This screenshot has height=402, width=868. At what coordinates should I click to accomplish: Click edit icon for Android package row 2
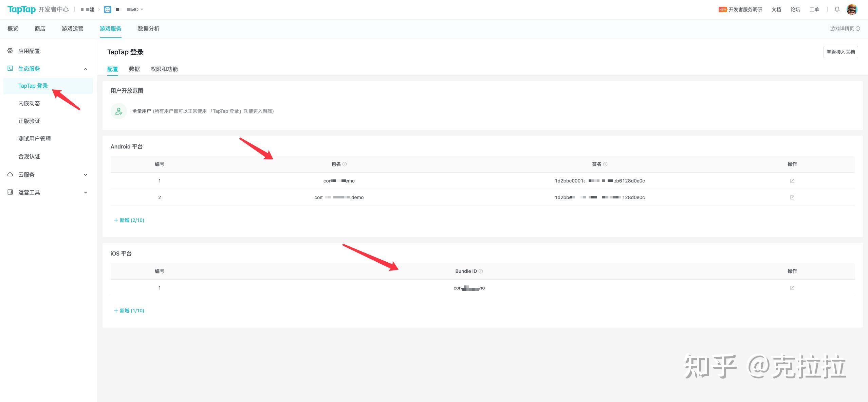pyautogui.click(x=792, y=197)
